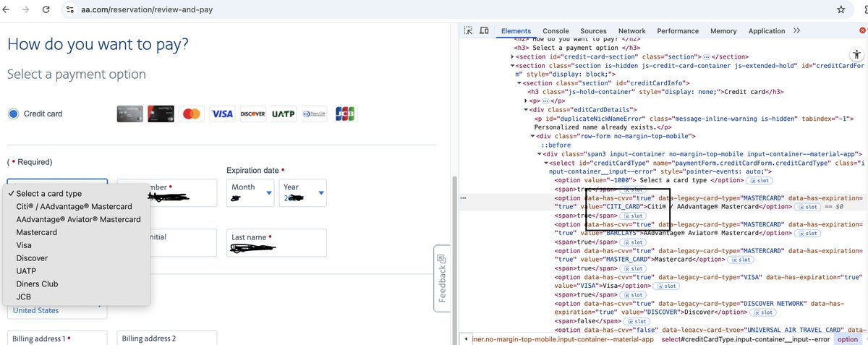Bookmark this page with the star icon
The height and width of the screenshot is (345, 868).
coord(841,10)
